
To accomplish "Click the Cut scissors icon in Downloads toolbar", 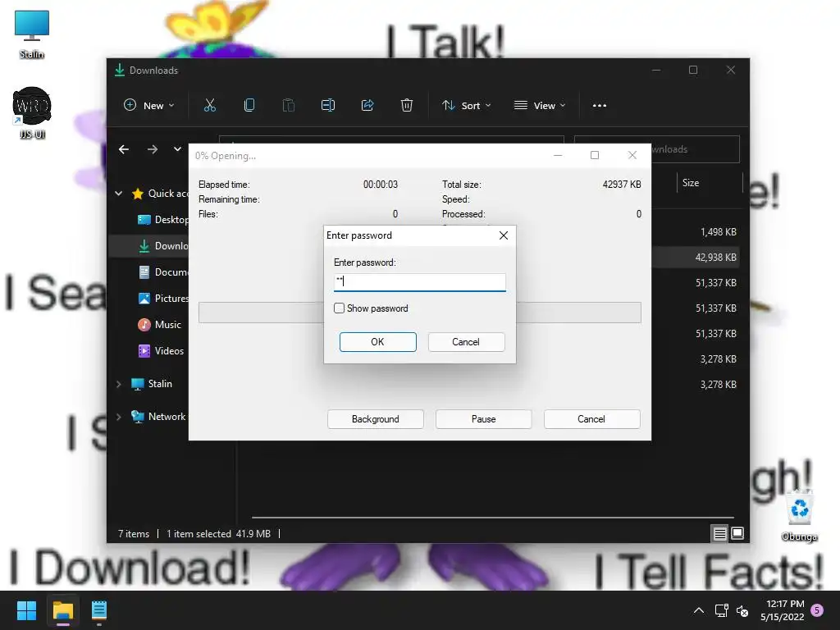I will tap(209, 105).
